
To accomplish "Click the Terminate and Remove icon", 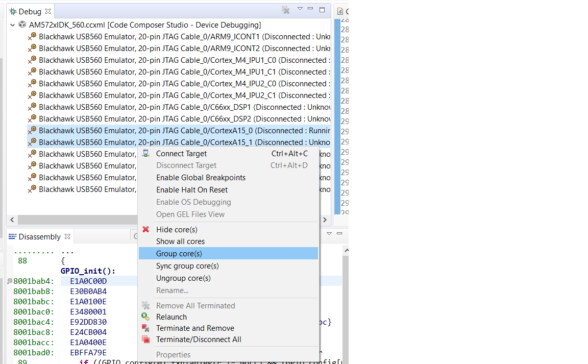I will [x=145, y=328].
